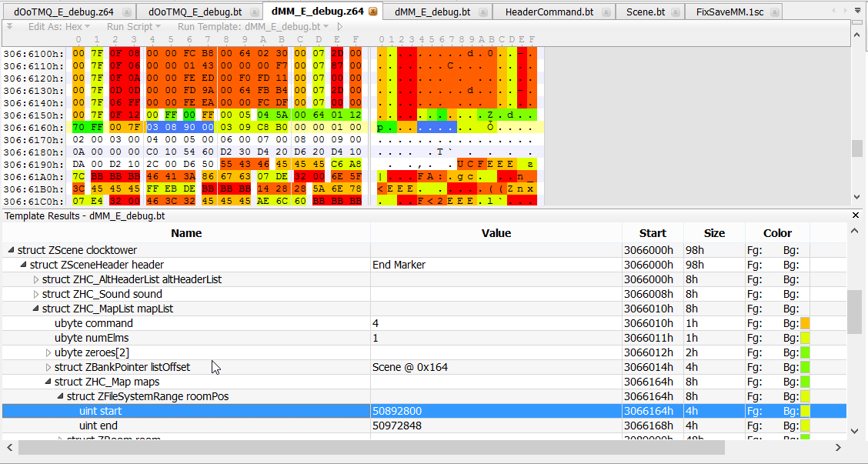Switch to the dOoTMQ_E_debug.bt tab
The width and height of the screenshot is (868, 464).
click(195, 12)
